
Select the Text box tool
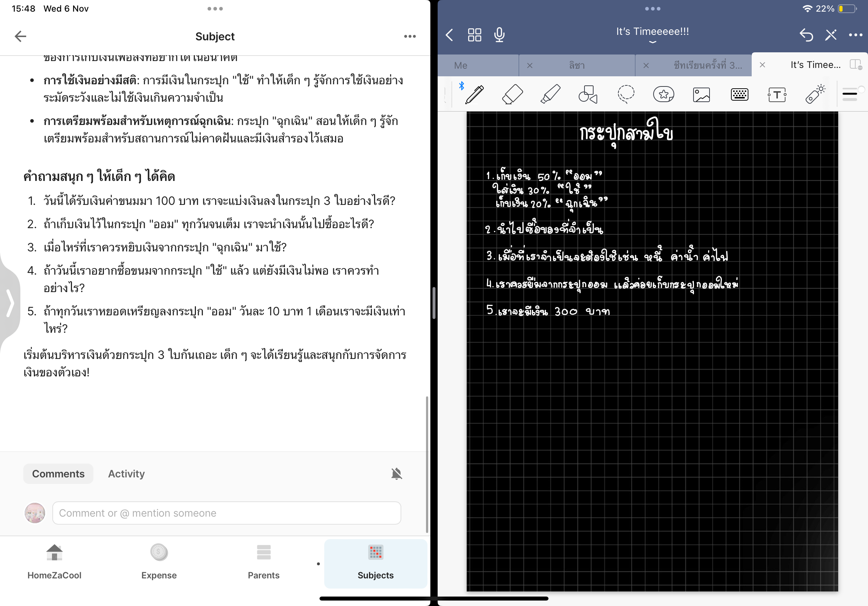pos(777,94)
